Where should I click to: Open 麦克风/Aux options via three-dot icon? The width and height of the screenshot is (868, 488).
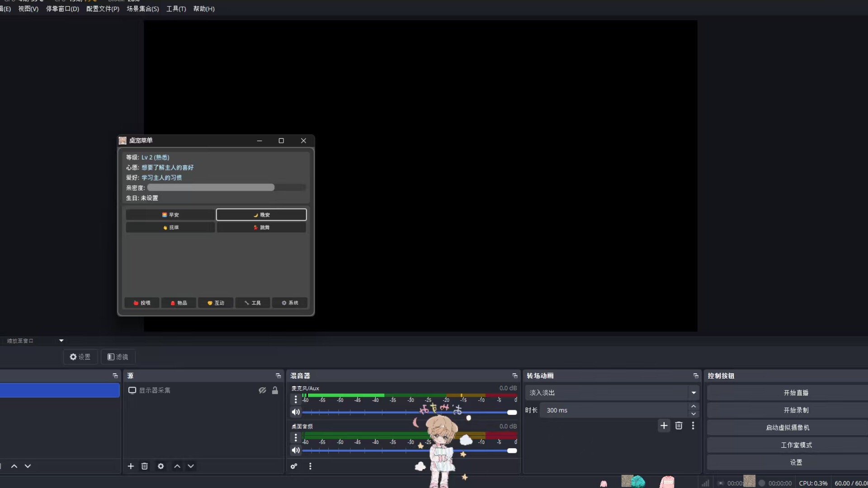coord(296,399)
